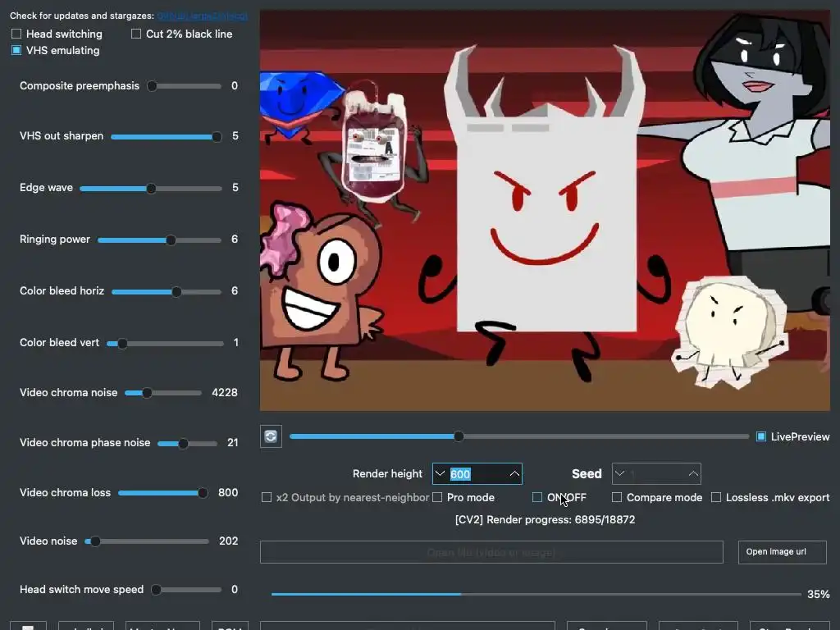Click the Color bleed horiz slider handle

(x=176, y=291)
